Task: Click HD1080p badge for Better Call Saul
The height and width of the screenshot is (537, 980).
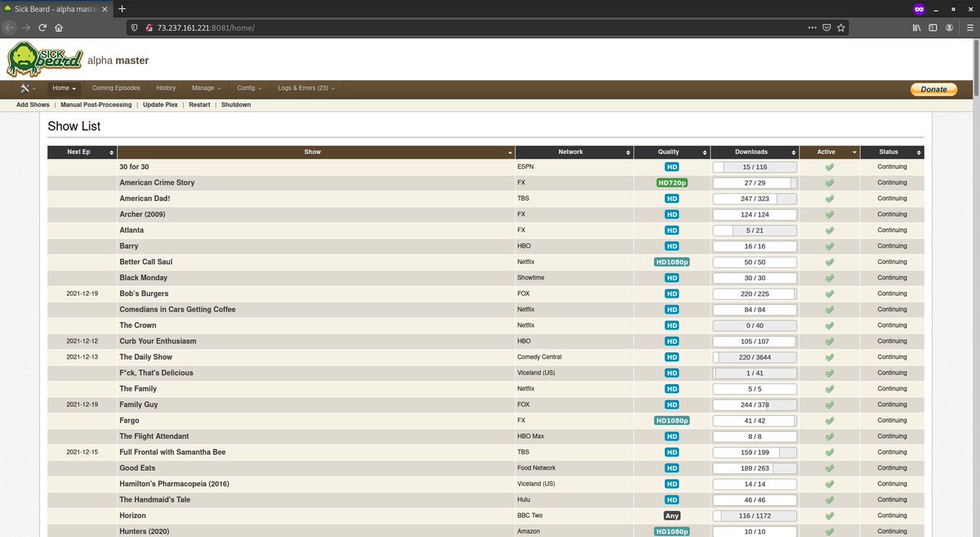Action: pyautogui.click(x=672, y=262)
